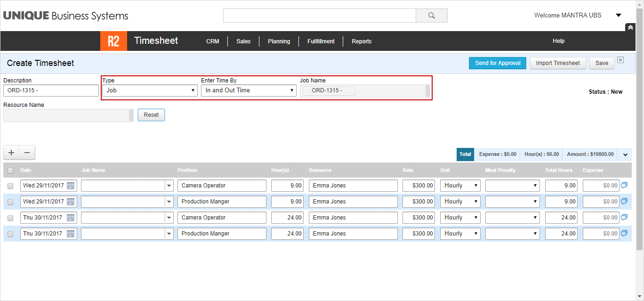Open calendar picker for first row date
The image size is (644, 301).
tap(71, 186)
